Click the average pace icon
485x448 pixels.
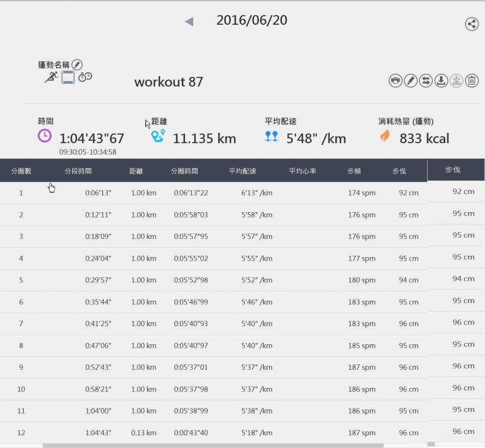pos(272,136)
